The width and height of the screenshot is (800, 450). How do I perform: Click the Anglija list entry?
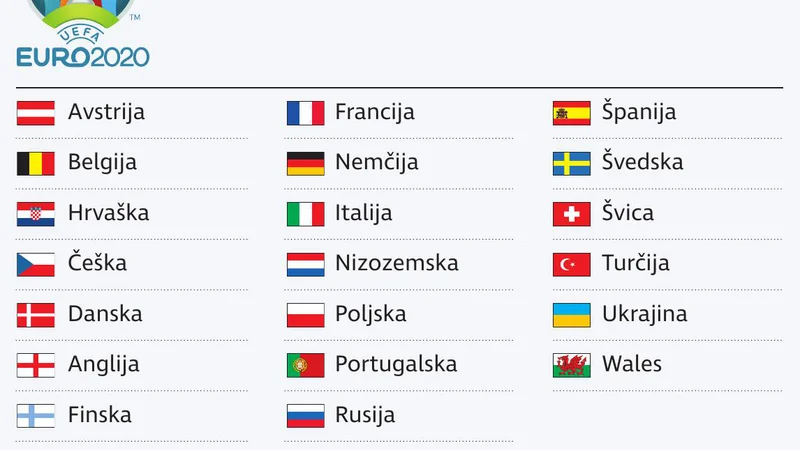pos(104,365)
